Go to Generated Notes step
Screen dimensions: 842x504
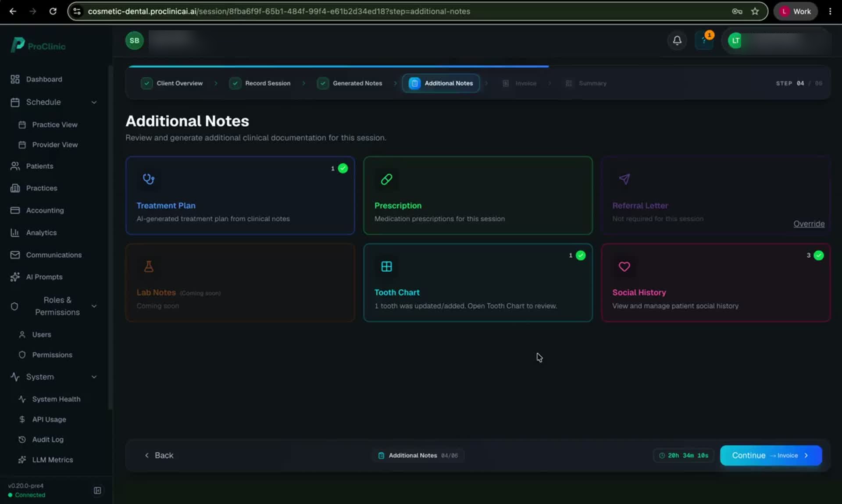pos(350,83)
